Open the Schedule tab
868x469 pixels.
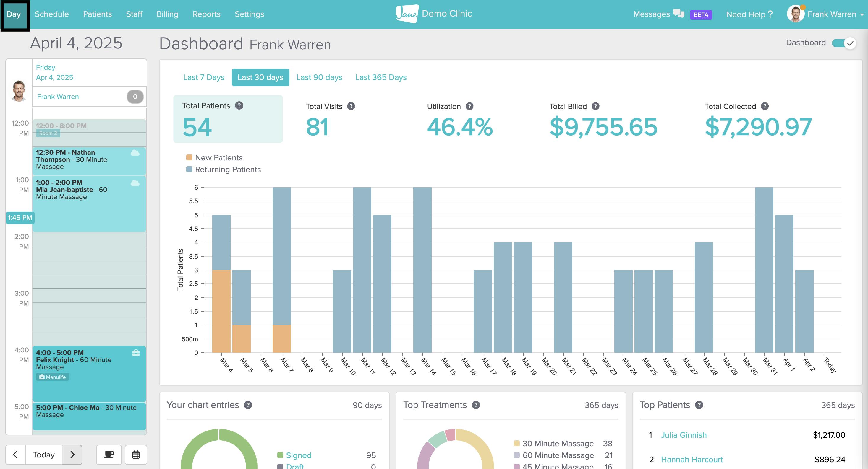click(x=51, y=14)
